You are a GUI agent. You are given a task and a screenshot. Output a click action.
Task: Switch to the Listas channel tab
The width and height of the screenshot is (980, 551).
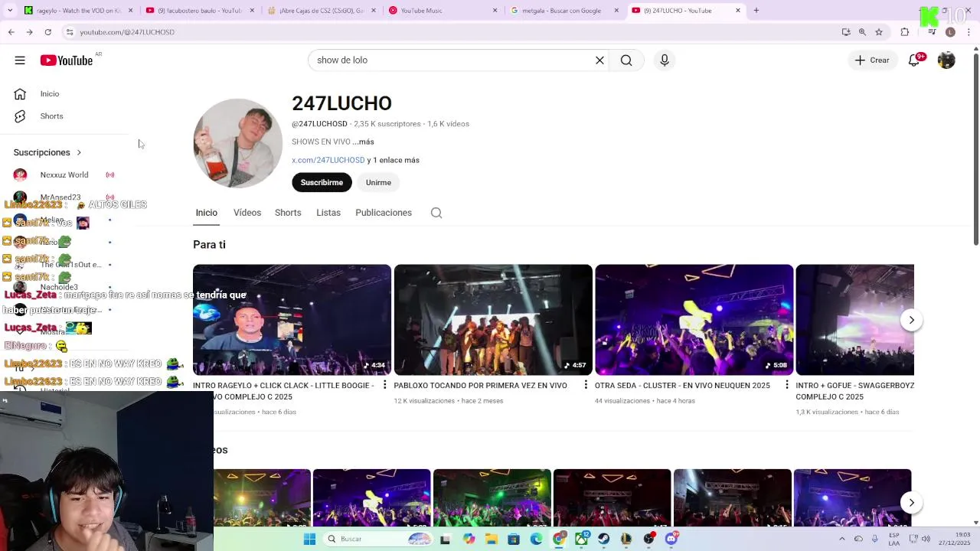(x=328, y=213)
